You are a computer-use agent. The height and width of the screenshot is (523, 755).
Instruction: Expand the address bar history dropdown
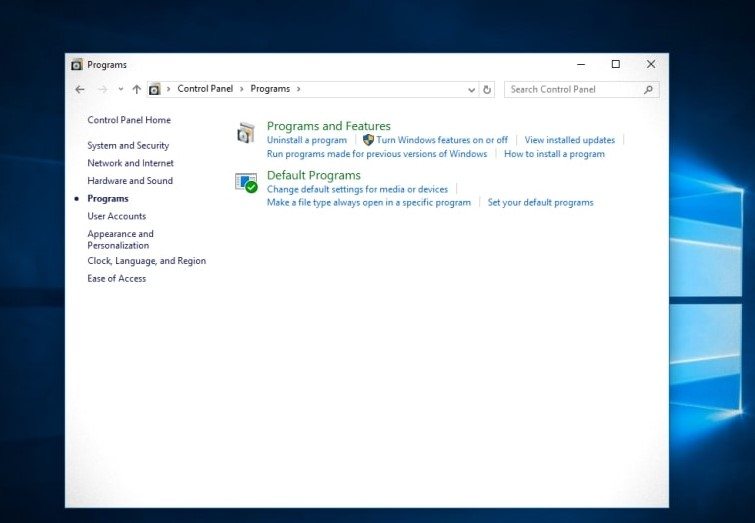coord(473,89)
